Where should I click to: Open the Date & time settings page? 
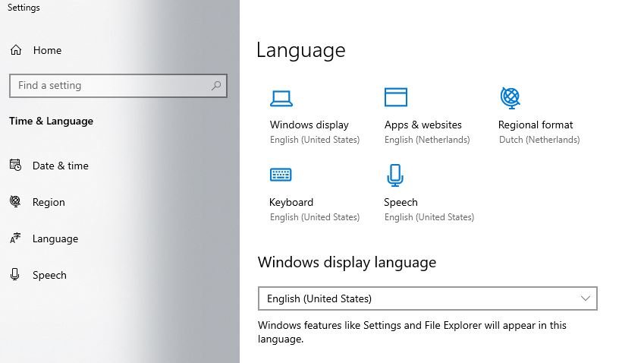coord(60,166)
